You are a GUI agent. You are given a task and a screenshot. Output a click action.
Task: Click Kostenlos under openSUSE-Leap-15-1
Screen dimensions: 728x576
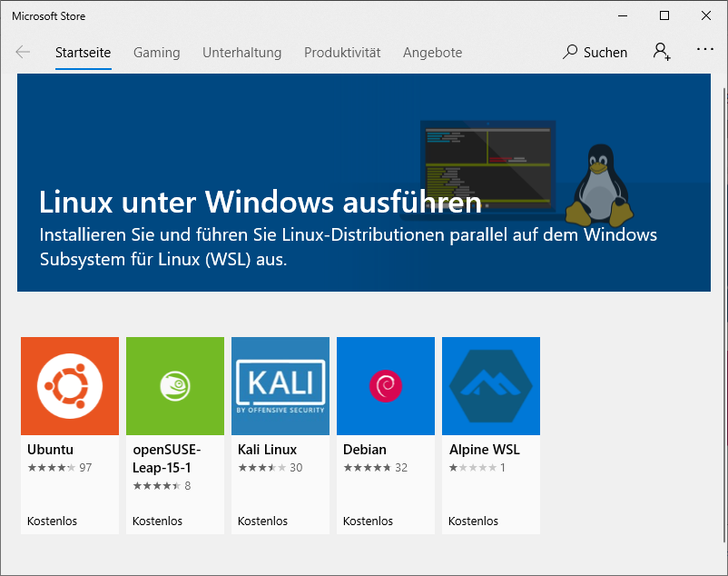(x=157, y=521)
